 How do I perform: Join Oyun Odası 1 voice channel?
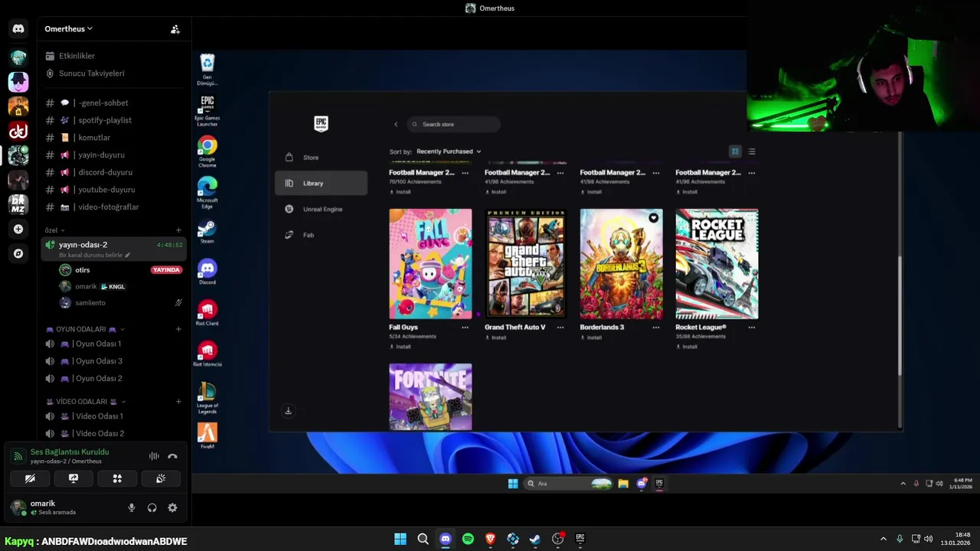[x=113, y=344]
